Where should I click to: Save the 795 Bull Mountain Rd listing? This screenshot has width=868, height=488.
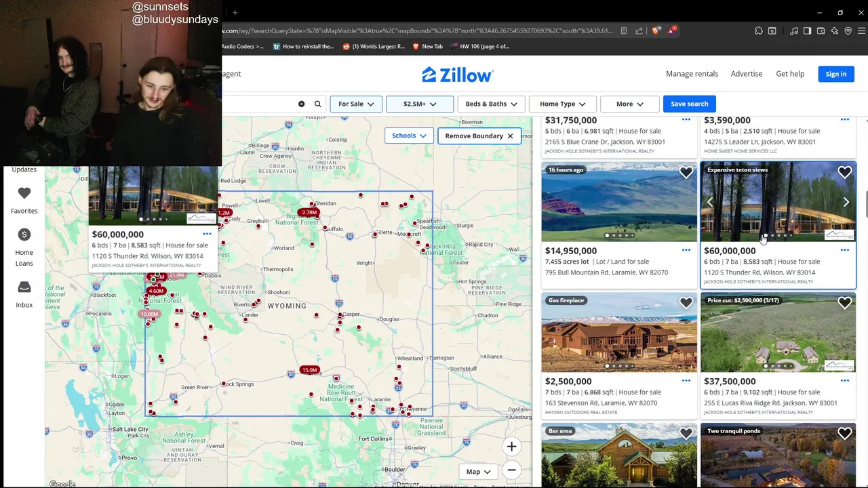point(686,173)
